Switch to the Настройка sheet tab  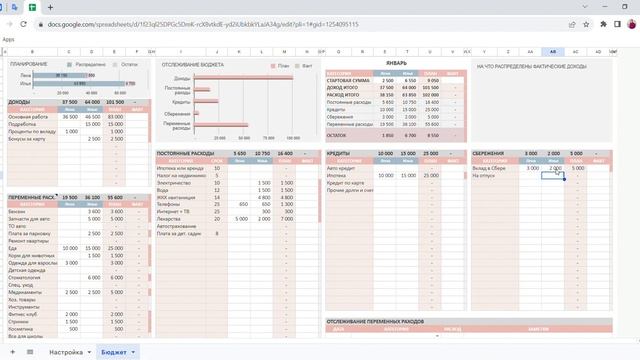66,352
